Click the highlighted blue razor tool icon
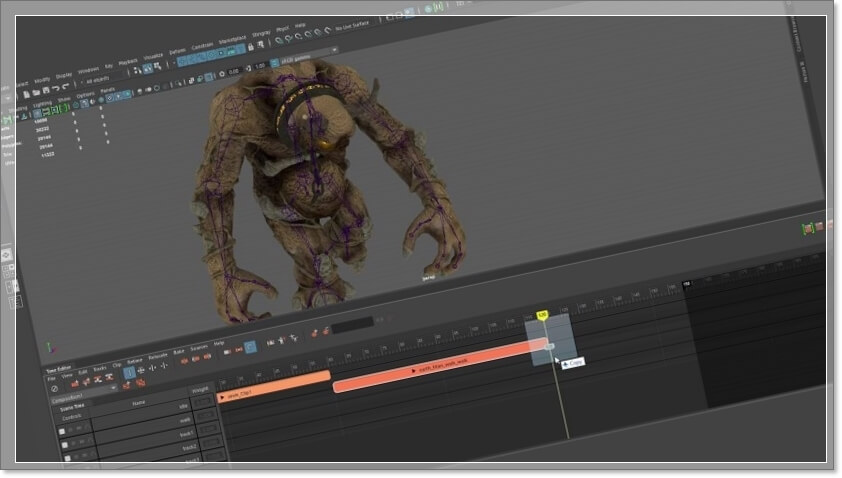The image size is (842, 478). pyautogui.click(x=129, y=372)
